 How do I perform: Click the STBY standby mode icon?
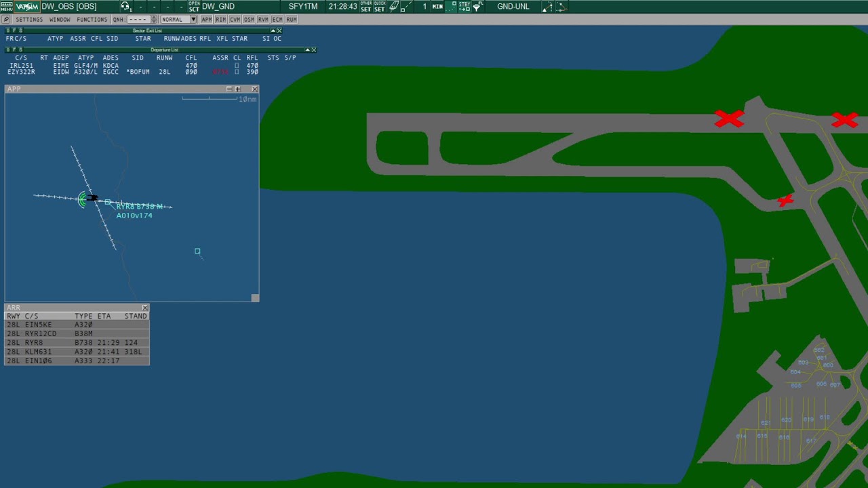point(465,7)
